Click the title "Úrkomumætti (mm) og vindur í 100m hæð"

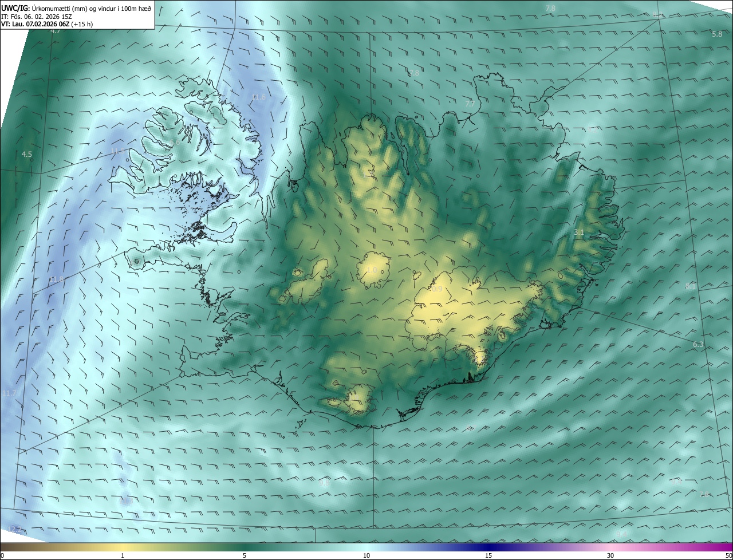tap(90, 8)
